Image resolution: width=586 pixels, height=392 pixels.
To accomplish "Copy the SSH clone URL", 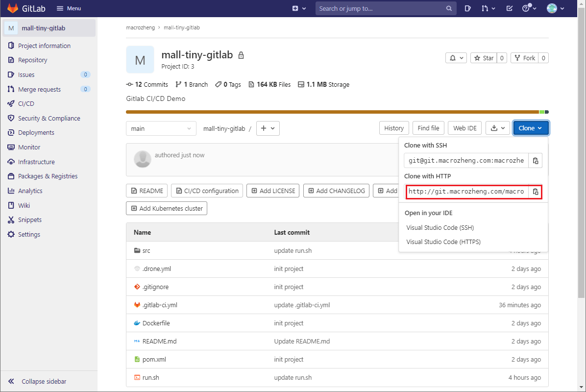I will point(536,160).
